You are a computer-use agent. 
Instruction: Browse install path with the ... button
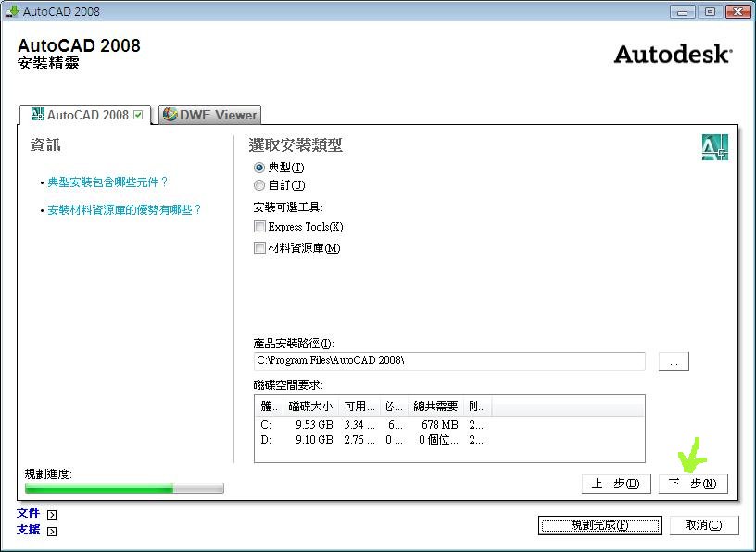(674, 361)
